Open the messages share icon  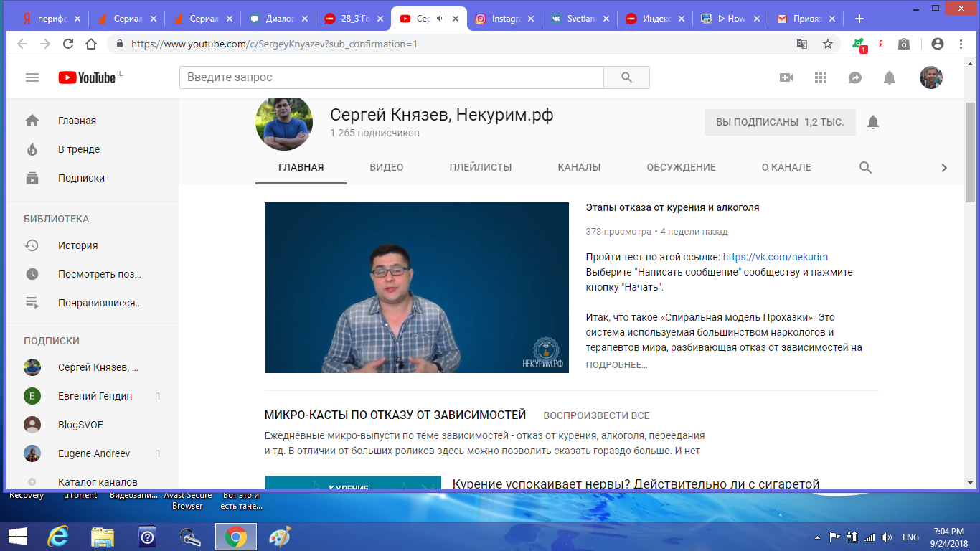tap(855, 77)
